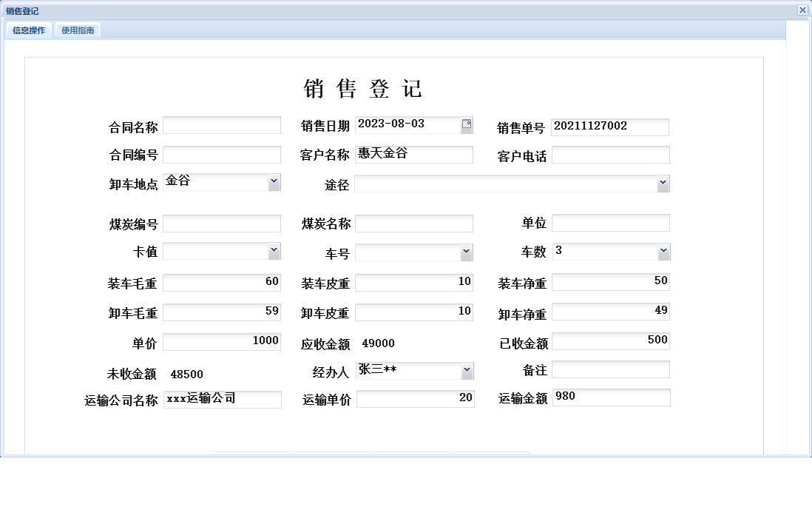
Task: Open the 车号 dropdown
Action: click(467, 252)
